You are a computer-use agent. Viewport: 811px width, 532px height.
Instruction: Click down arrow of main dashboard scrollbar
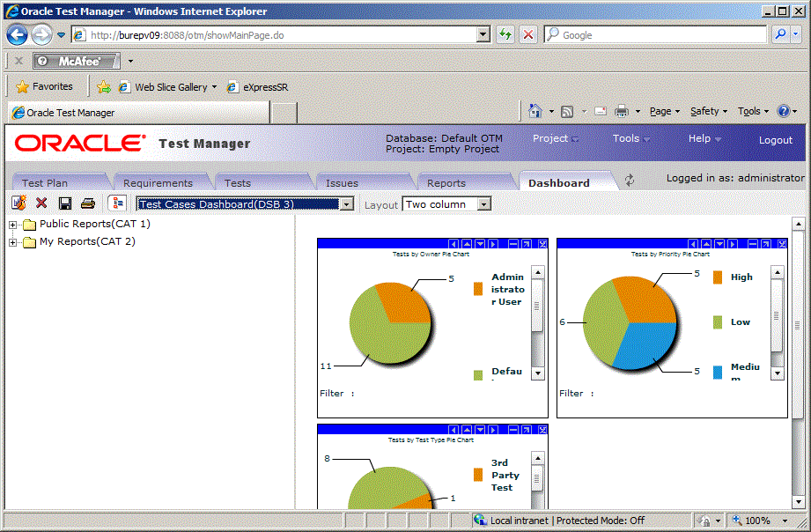[798, 501]
